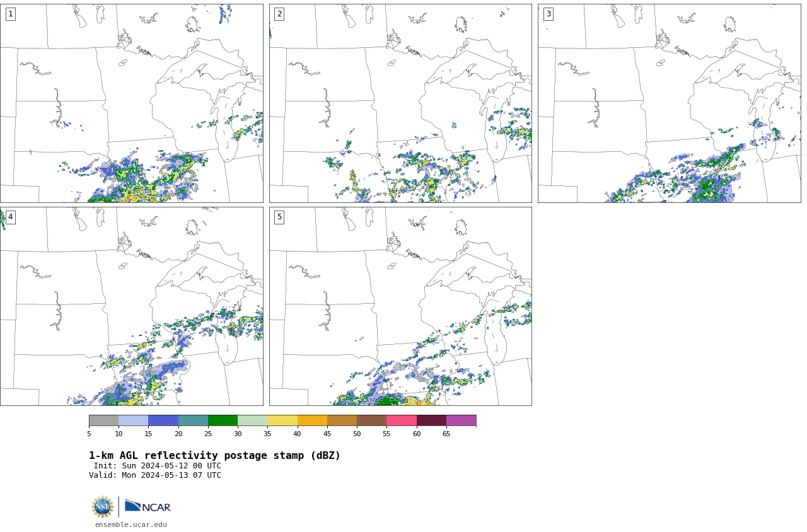Open ensemble member 1 reflectivity map

click(x=131, y=103)
